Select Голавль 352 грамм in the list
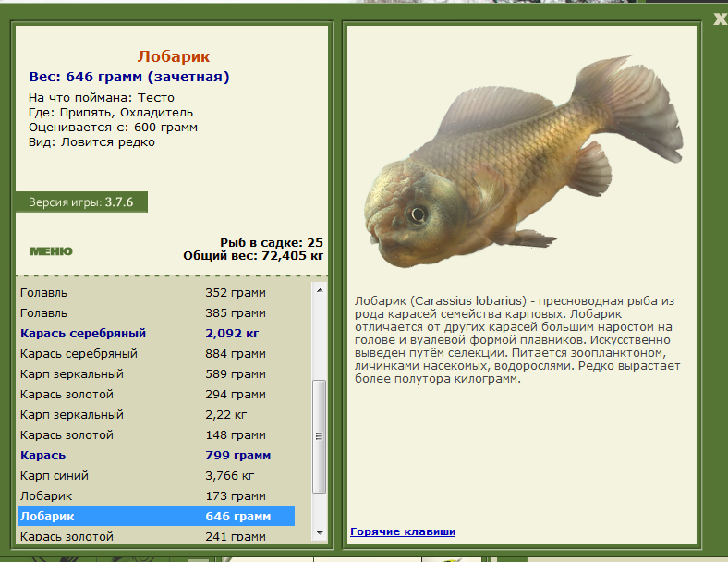The image size is (728, 562). coord(156,293)
